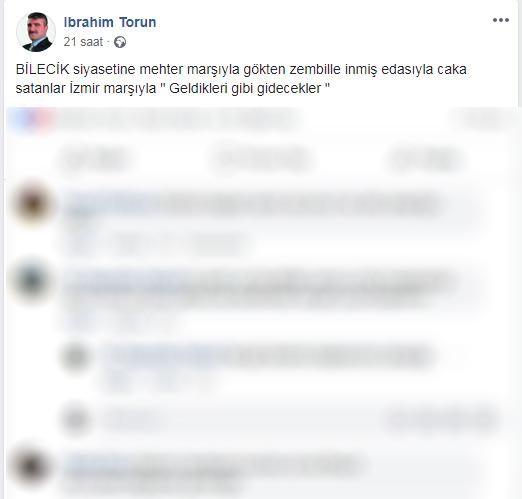Click the blurred Comment action button
Viewport: 522px width, 499px height.
[262, 159]
